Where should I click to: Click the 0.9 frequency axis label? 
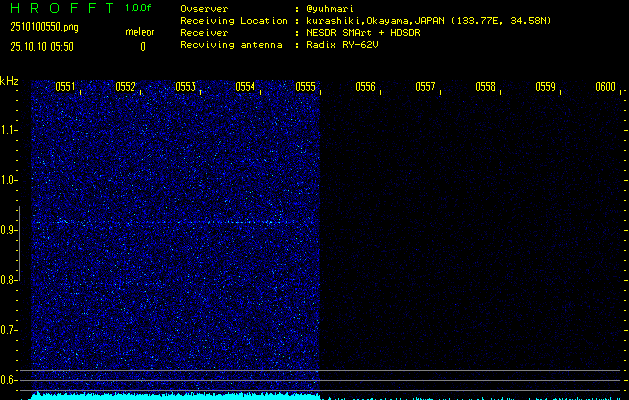coord(7,230)
